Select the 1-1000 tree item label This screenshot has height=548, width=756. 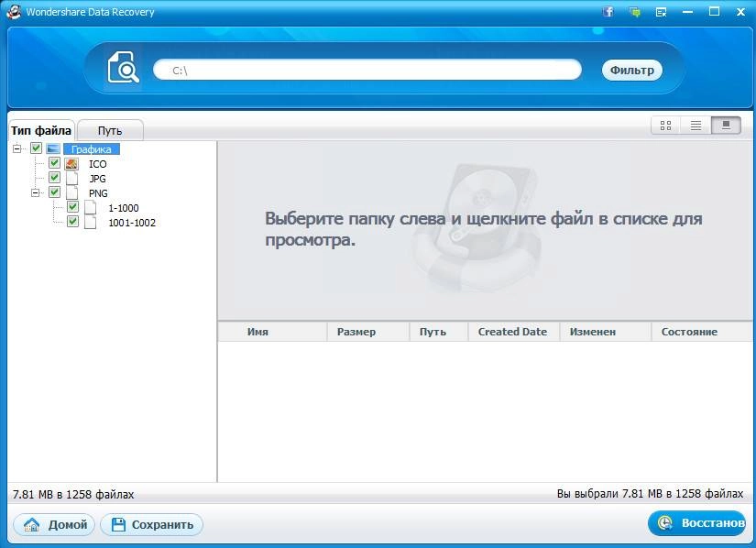124,208
